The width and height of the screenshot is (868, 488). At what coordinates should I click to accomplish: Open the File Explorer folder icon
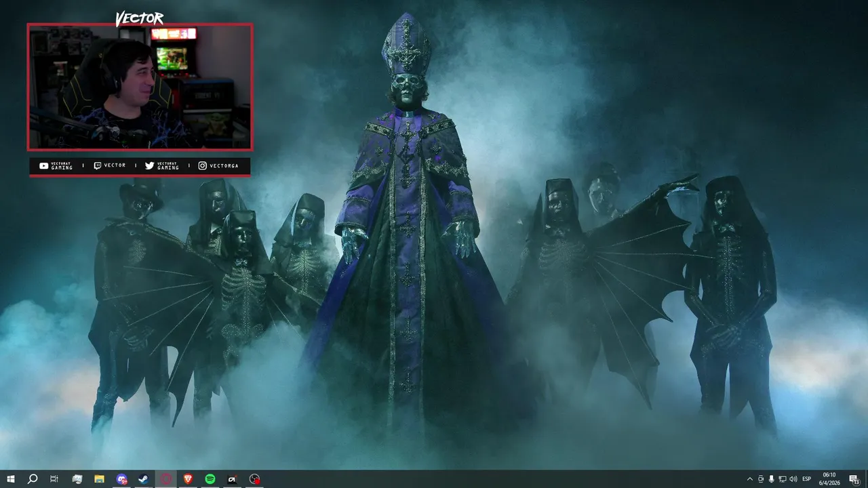pos(99,479)
